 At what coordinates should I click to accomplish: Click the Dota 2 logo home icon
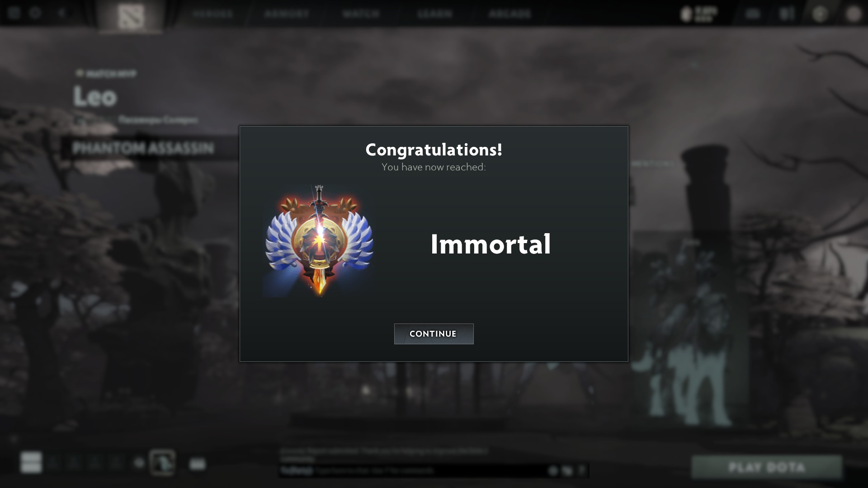click(131, 16)
